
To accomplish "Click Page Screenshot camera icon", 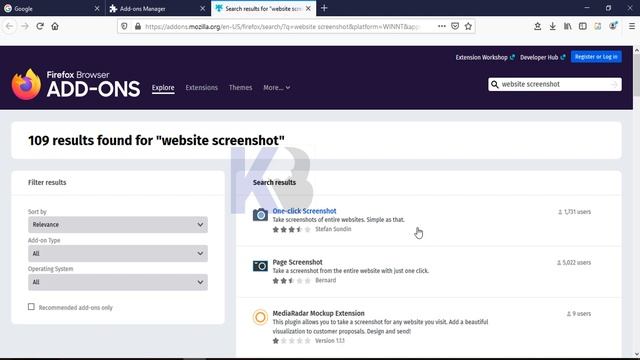I will pyautogui.click(x=260, y=266).
